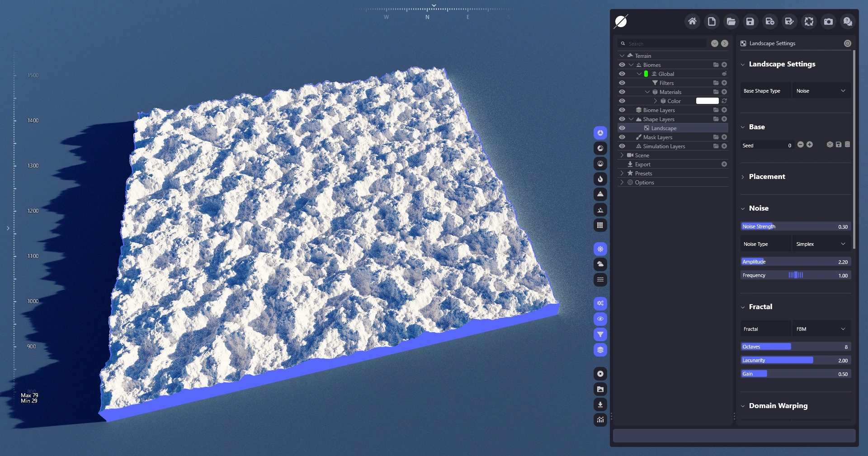The width and height of the screenshot is (868, 456).
Task: Open help via the question chat bubble icon
Action: click(848, 21)
